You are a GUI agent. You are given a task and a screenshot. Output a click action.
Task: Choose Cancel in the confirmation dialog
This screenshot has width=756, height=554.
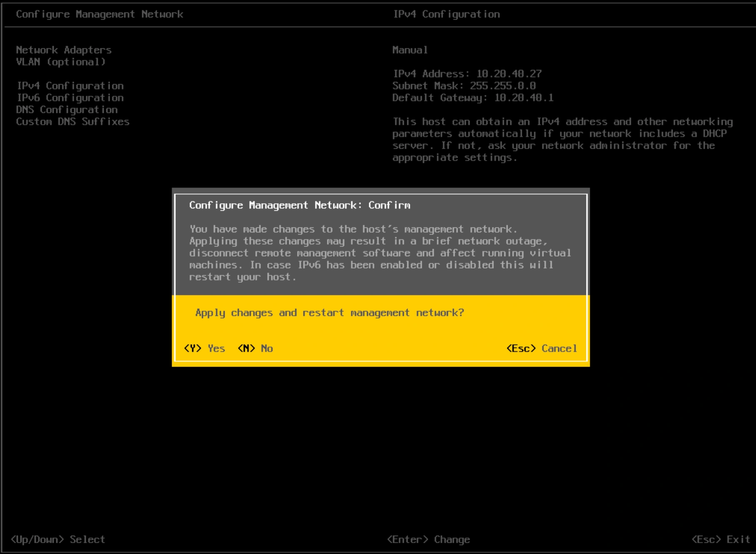541,348
